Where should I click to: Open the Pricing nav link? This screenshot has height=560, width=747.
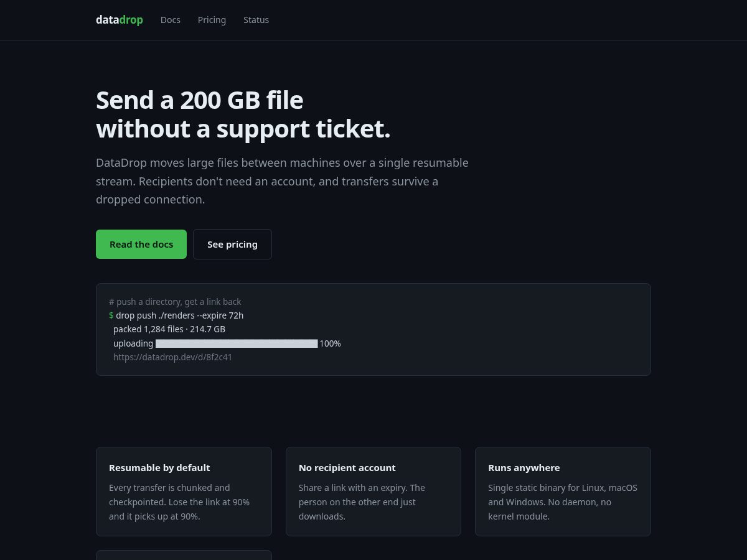click(x=212, y=20)
